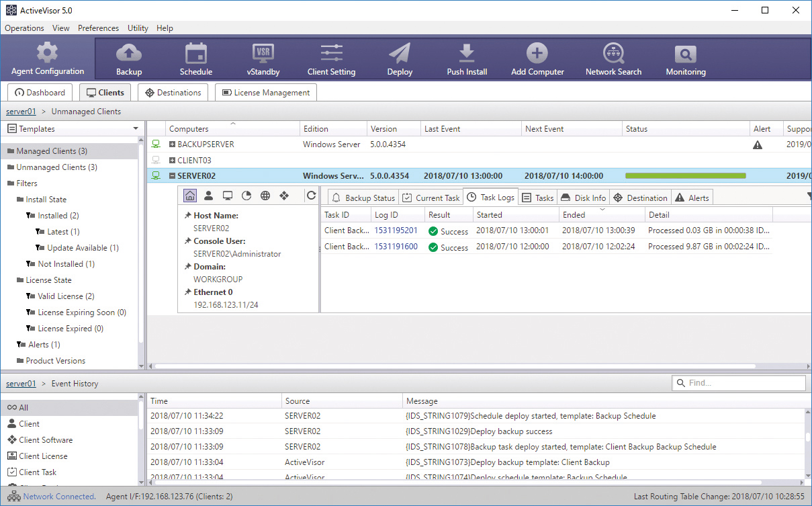Click the Network Connected status link
The height and width of the screenshot is (506, 812).
pyautogui.click(x=59, y=497)
